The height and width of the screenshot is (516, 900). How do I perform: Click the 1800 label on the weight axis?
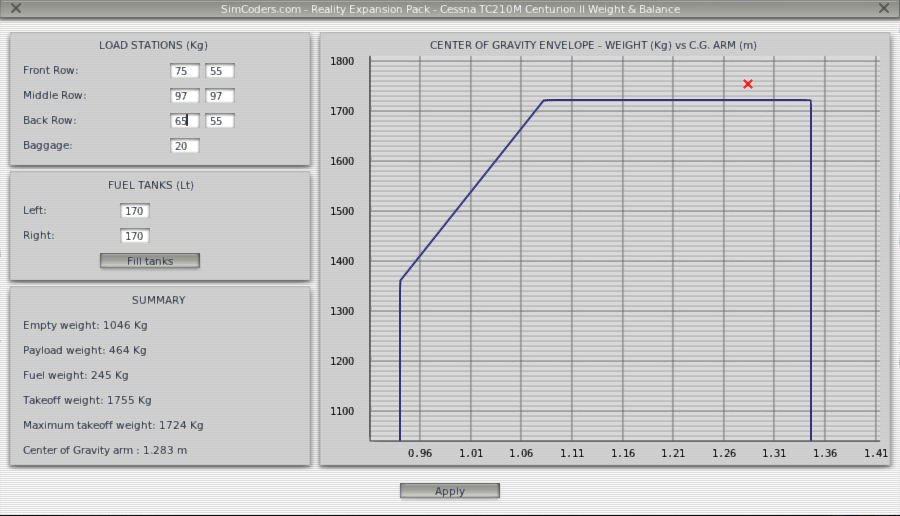[342, 61]
